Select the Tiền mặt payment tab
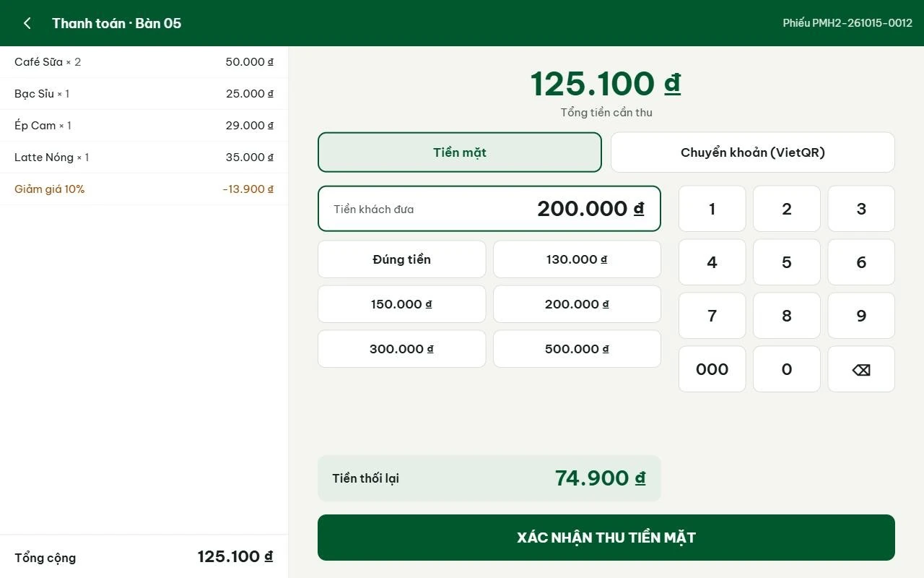Screen dimensions: 924x578 click(x=460, y=152)
